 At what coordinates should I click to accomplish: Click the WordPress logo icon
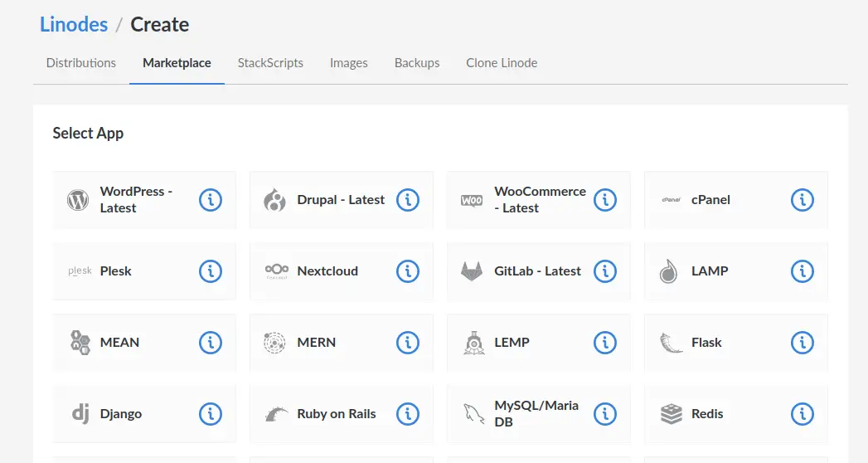click(x=78, y=200)
